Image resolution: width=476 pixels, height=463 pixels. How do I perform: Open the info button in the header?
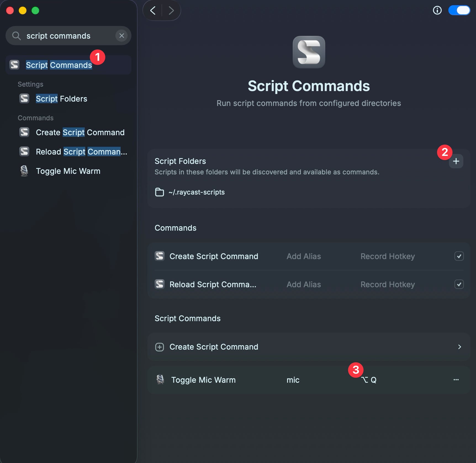tap(437, 10)
